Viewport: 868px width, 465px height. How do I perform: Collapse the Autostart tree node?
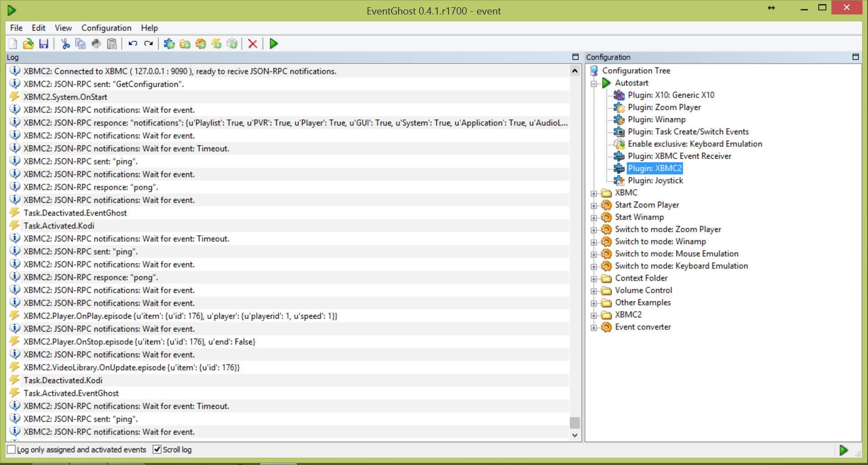pos(594,84)
